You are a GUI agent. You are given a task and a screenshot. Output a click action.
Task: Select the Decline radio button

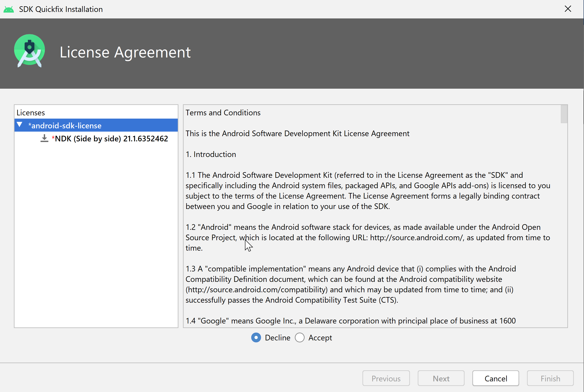(x=256, y=338)
